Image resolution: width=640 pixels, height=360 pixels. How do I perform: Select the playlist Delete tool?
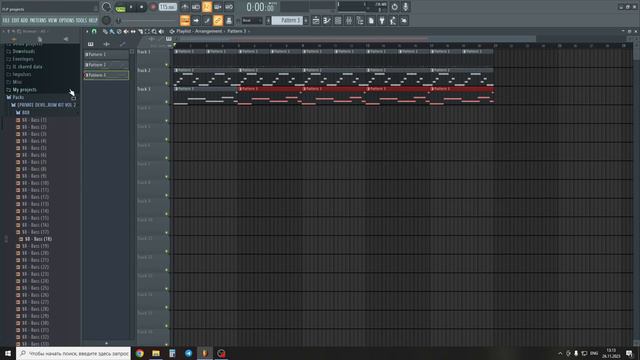coord(119,31)
